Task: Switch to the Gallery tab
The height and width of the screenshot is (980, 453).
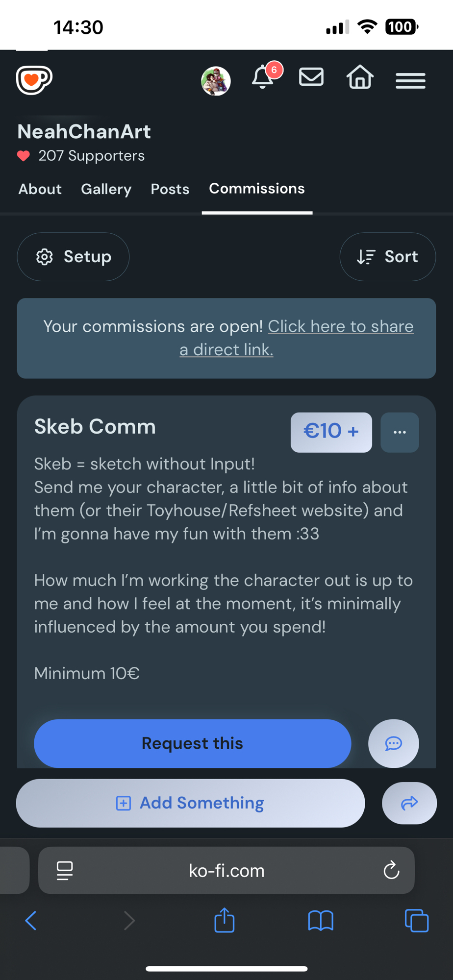Action: [106, 189]
